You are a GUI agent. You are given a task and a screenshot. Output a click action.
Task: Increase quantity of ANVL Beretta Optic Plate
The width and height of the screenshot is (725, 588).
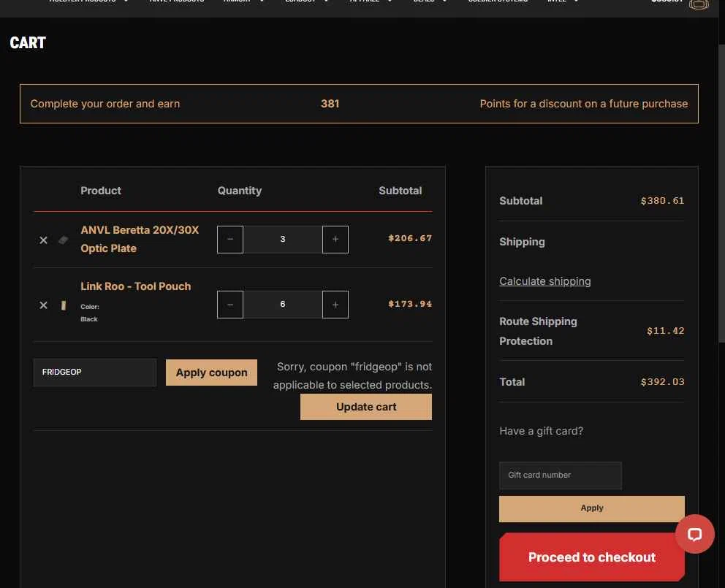335,240
